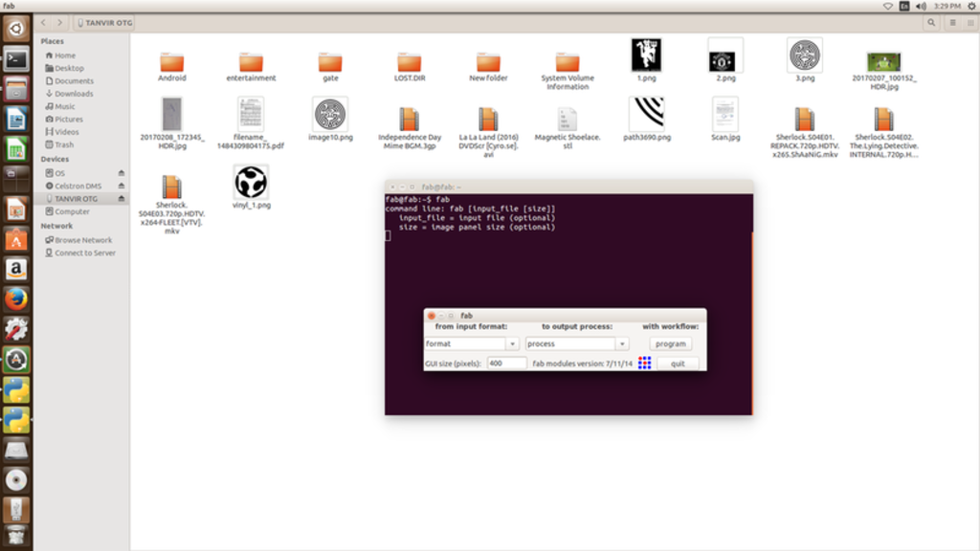Select Independence Day Mime BGM.3gp video

[x=410, y=127]
